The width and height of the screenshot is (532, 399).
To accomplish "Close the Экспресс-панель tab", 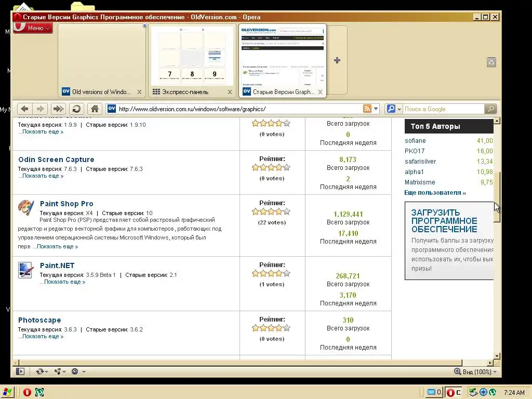I will click(x=230, y=92).
